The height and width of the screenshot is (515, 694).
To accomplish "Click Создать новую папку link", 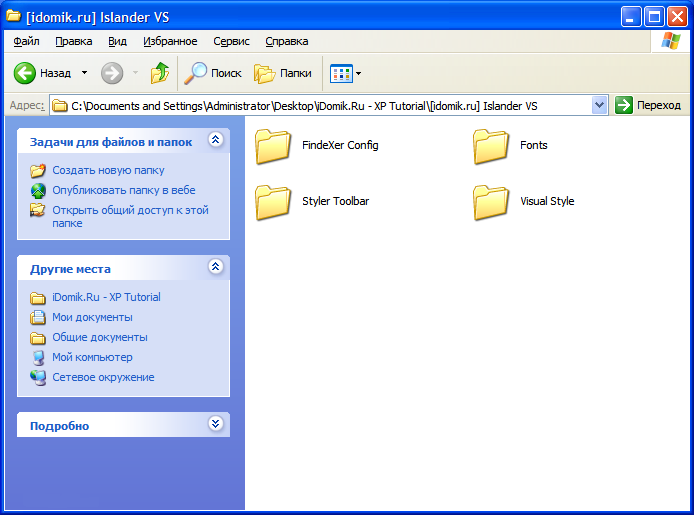I will point(108,170).
